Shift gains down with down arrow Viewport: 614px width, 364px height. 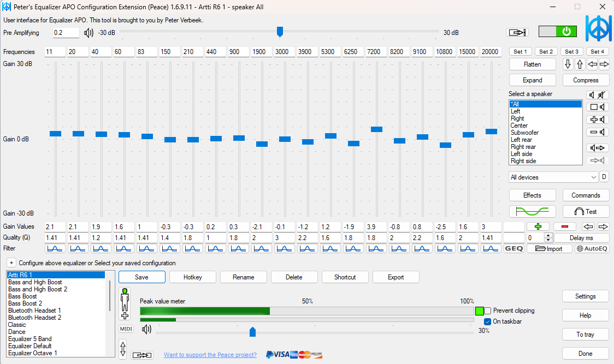click(568, 64)
